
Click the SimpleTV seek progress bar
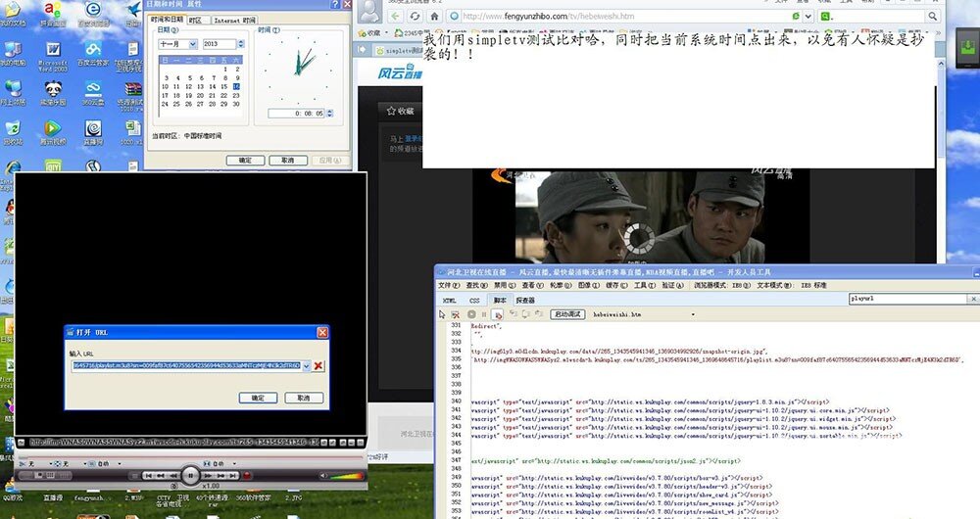coord(191,457)
